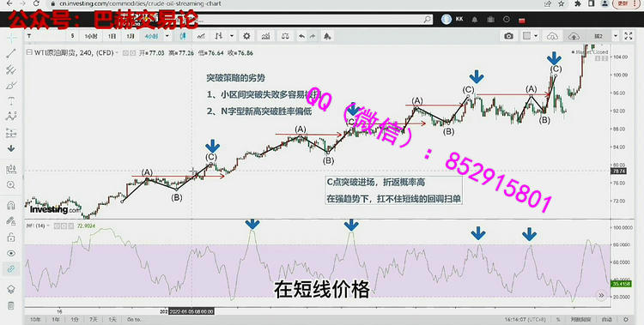Image resolution: width=644 pixels, height=325 pixels.
Task: Click the browser address bar URL
Action: (x=140, y=3)
